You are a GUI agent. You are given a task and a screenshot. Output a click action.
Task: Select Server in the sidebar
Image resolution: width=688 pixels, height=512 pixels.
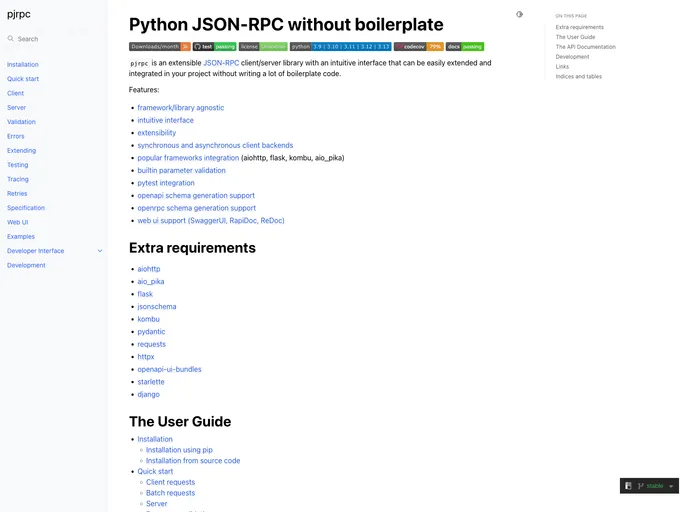[16, 107]
